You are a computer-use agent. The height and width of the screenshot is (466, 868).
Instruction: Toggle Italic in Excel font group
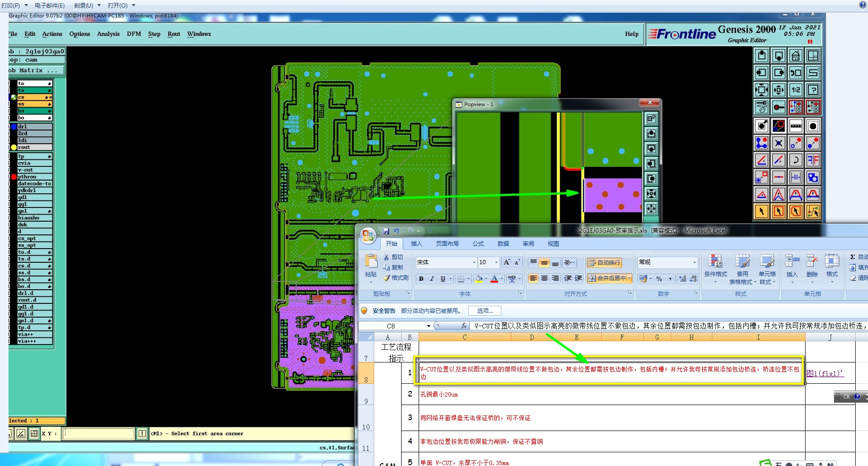click(432, 279)
